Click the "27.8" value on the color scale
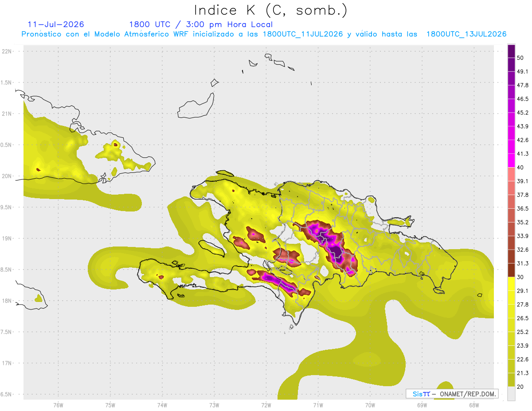Viewport: 532px width, 411px height. (523, 305)
